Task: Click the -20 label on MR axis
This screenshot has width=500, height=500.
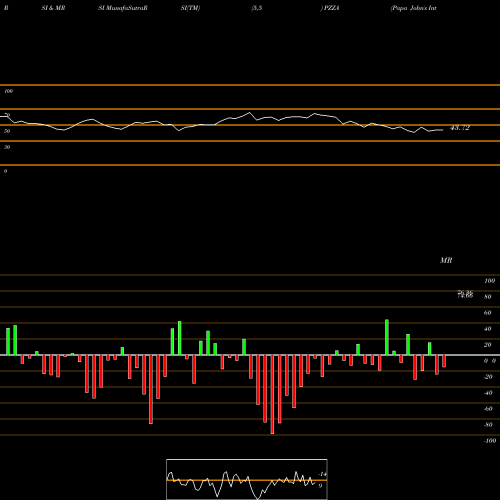Action: point(488,377)
